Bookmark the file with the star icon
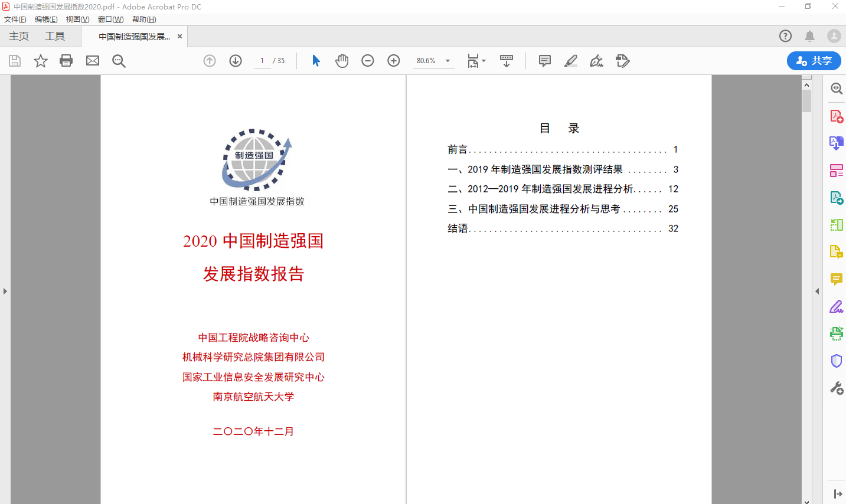Screen dimensions: 846x504 coord(40,61)
